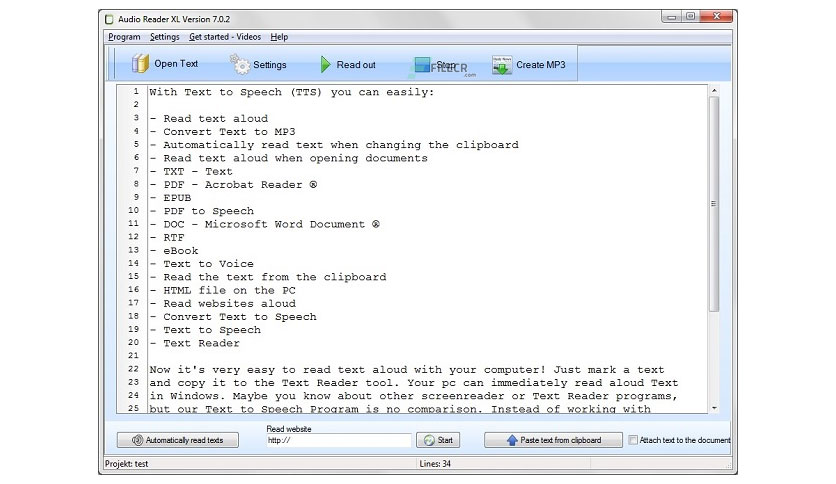Click the line '- Convert Text to Speech'

point(233,317)
